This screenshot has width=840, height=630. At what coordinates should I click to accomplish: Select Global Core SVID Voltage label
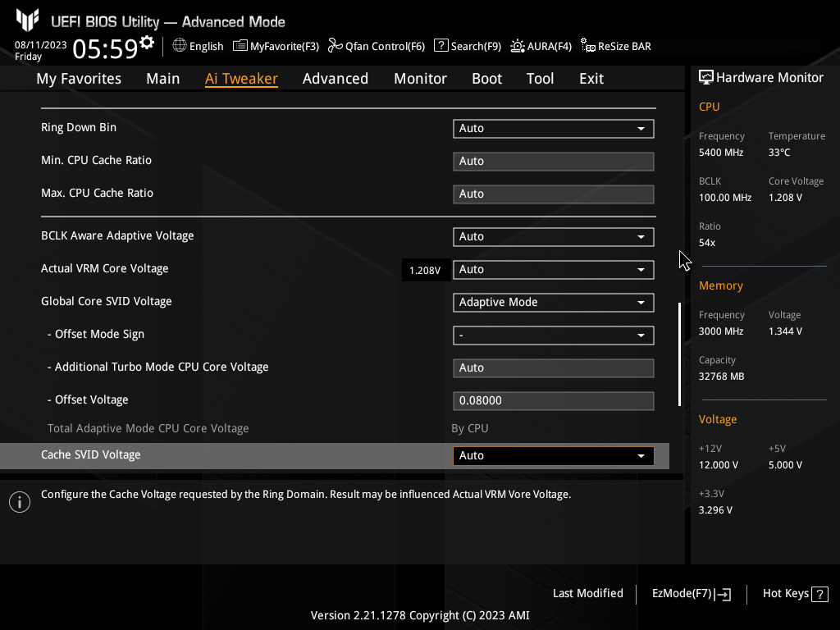coord(106,301)
